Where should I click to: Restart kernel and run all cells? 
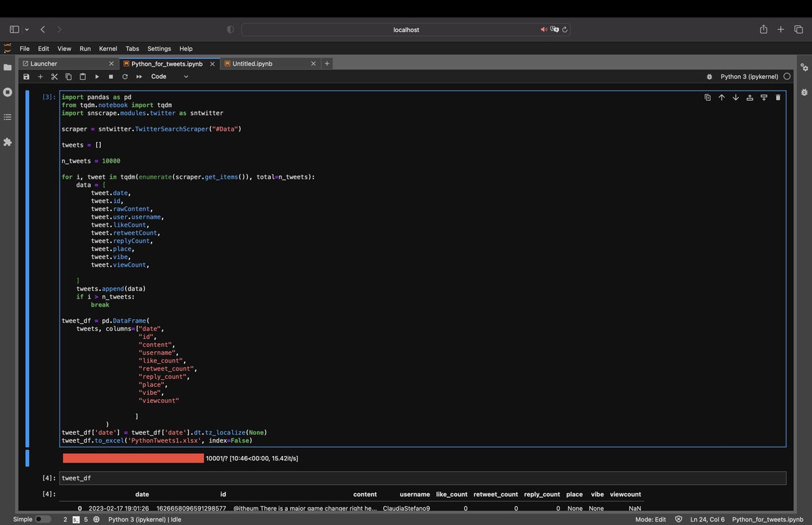pyautogui.click(x=139, y=76)
